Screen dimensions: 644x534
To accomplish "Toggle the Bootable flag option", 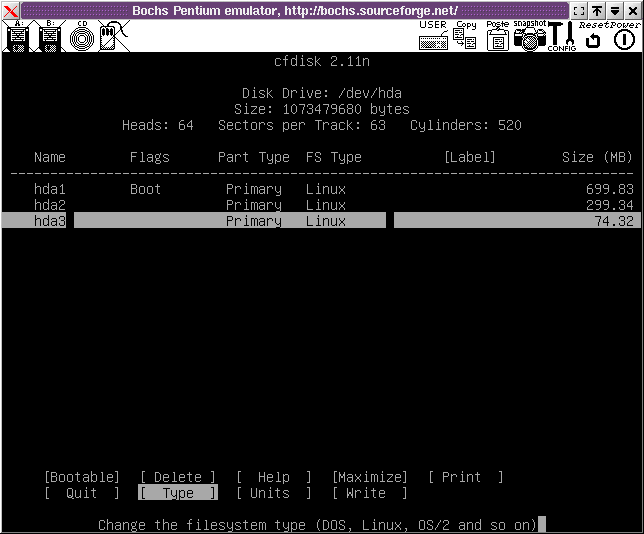I will (82, 477).
